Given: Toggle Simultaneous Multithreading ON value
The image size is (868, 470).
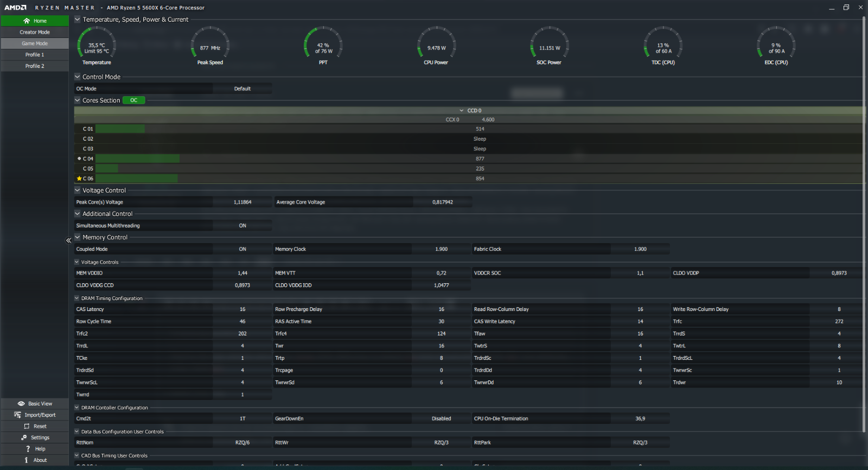Looking at the screenshot, I should 242,226.
